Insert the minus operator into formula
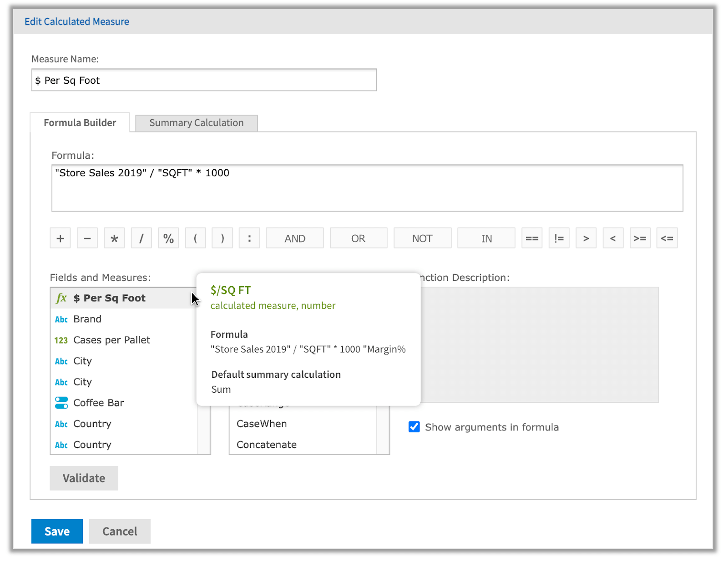728x562 pixels. (87, 238)
